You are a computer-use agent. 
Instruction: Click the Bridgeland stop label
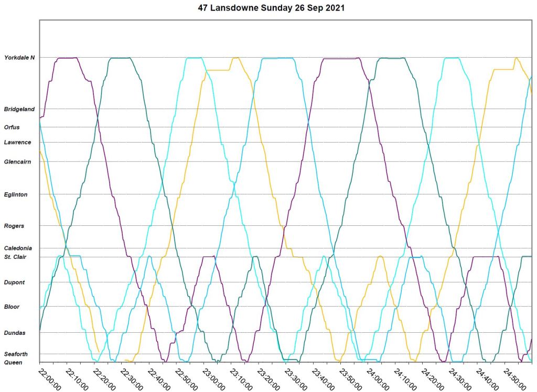[x=19, y=110]
